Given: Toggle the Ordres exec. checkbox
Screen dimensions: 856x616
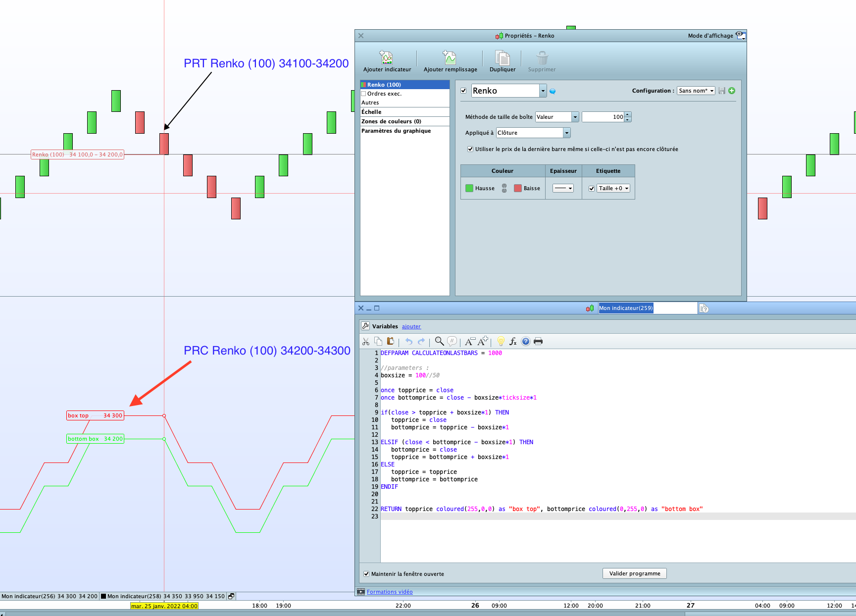Looking at the screenshot, I should click(x=364, y=94).
